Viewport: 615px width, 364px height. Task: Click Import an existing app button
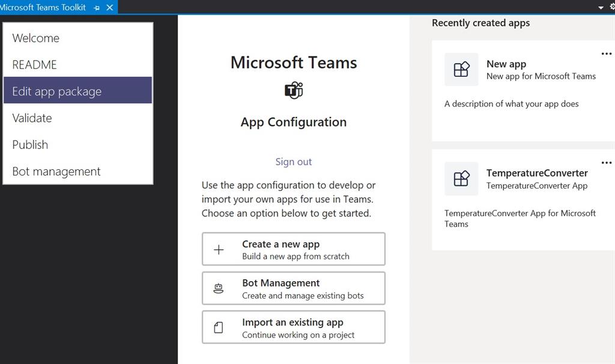293,327
